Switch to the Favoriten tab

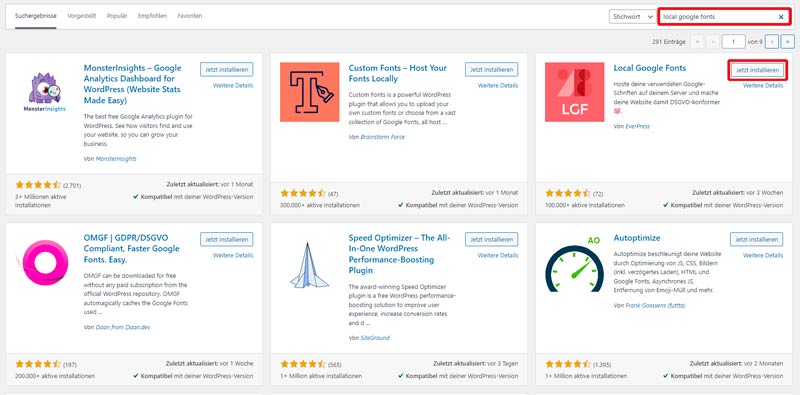[190, 16]
